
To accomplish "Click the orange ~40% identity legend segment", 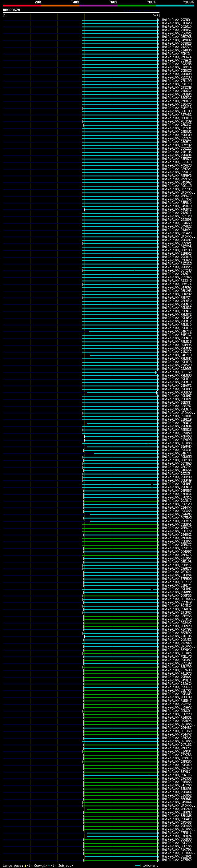I will click(60, 6).
